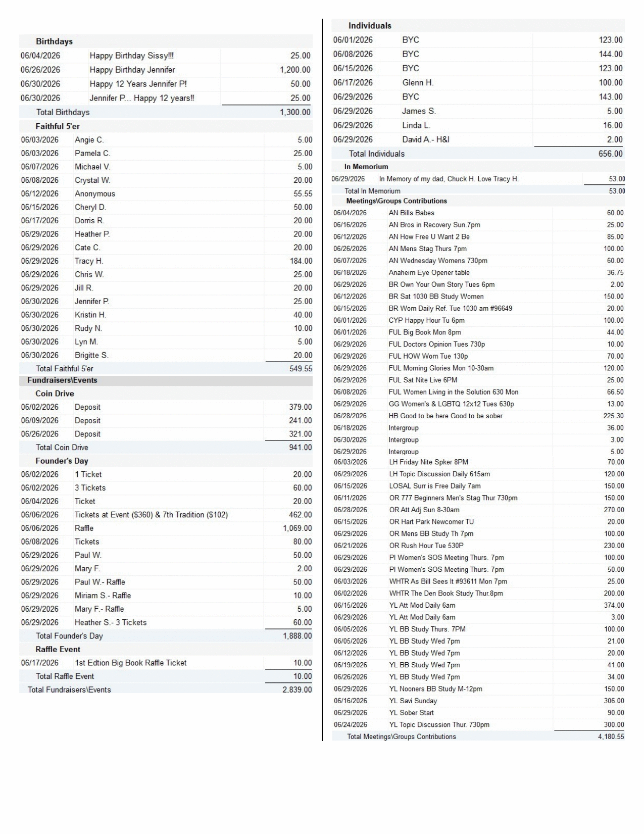Select the 'Anaheim Eye Opener table' entry
This screenshot has height=834, width=644.
(429, 273)
